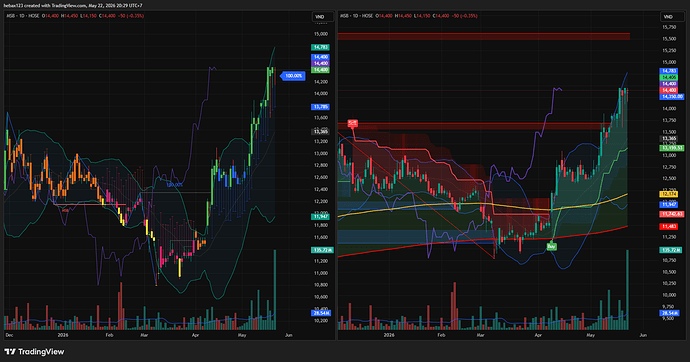The width and height of the screenshot is (690, 362).
Task: Click the MSB 1D HOSE legend on right chart
Action: (357, 16)
